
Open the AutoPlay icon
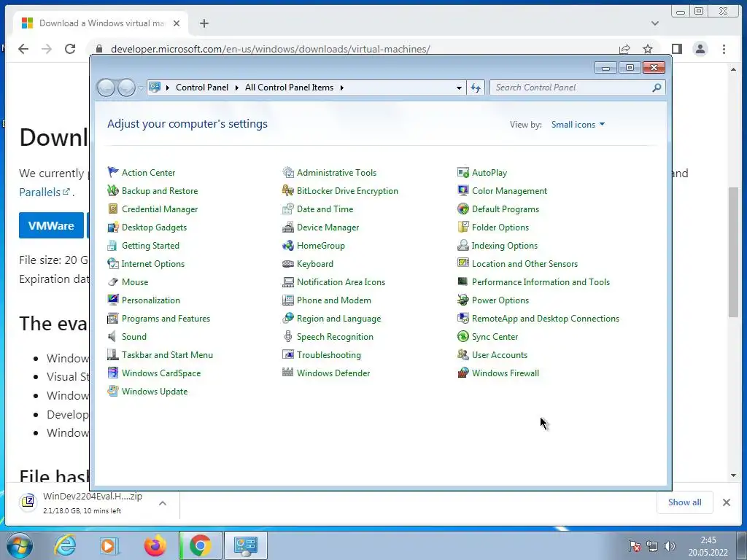point(463,172)
